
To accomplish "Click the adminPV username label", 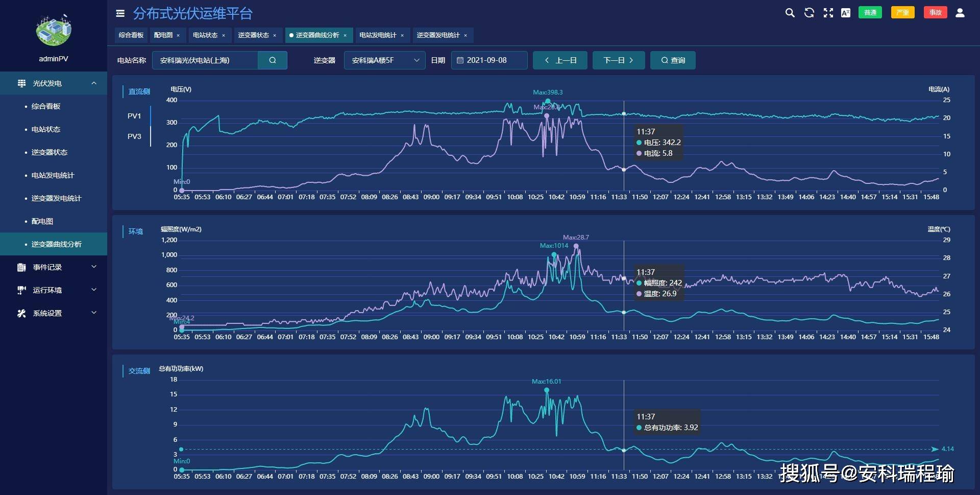I will click(54, 59).
